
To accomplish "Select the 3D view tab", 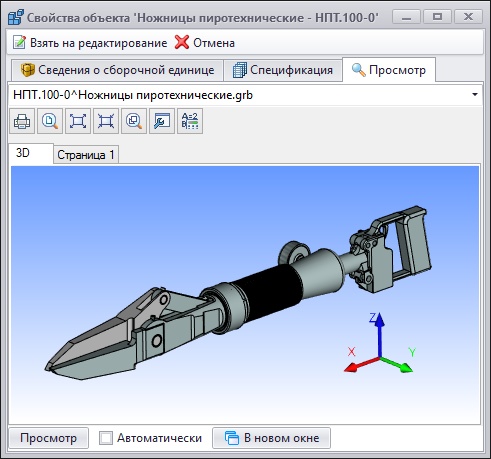I will [x=31, y=153].
